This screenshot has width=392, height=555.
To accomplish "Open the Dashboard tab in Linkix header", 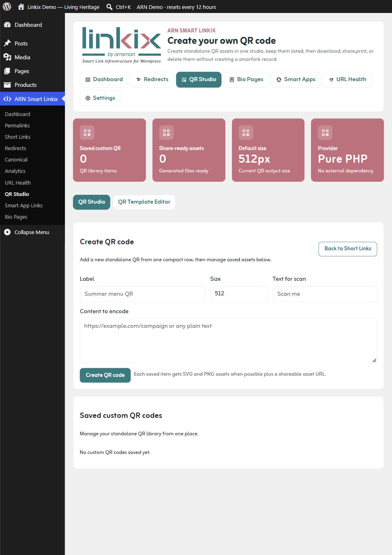I will point(104,80).
